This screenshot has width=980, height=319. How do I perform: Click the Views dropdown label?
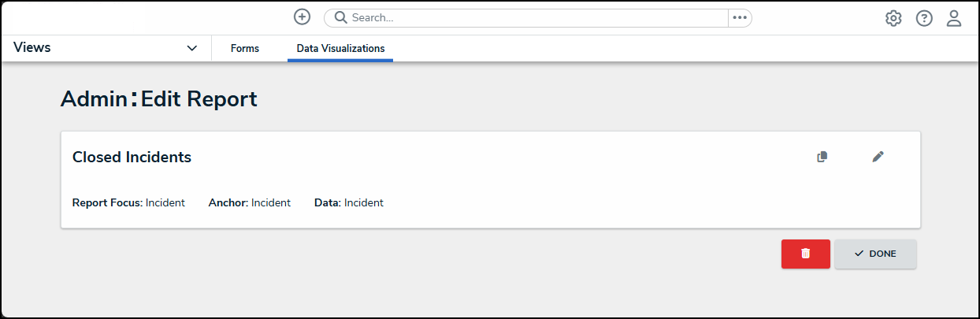pos(32,48)
